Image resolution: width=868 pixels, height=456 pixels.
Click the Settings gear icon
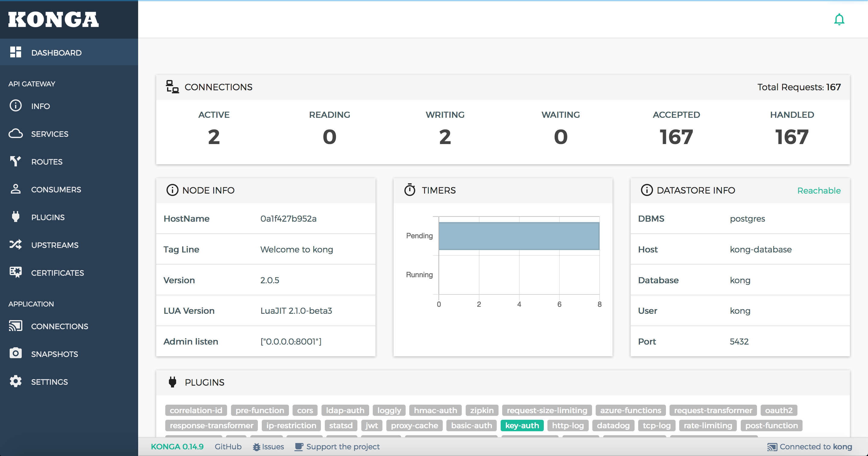pos(15,381)
